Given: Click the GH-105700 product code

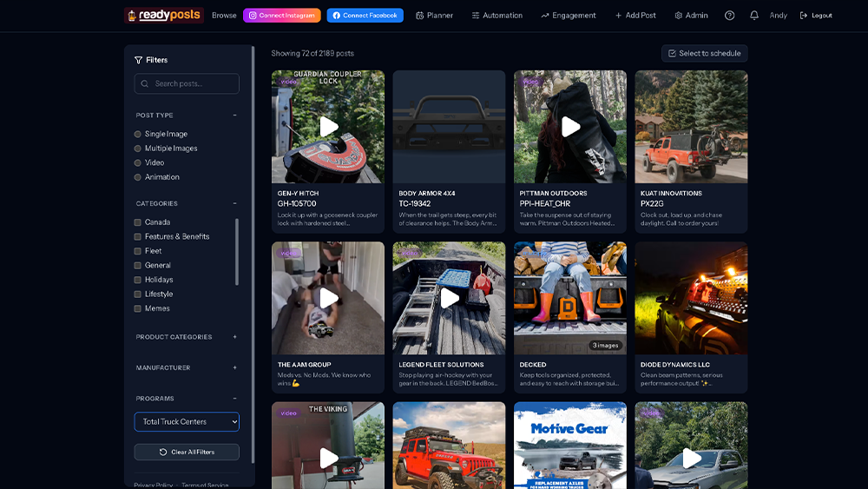Looking at the screenshot, I should coord(297,203).
